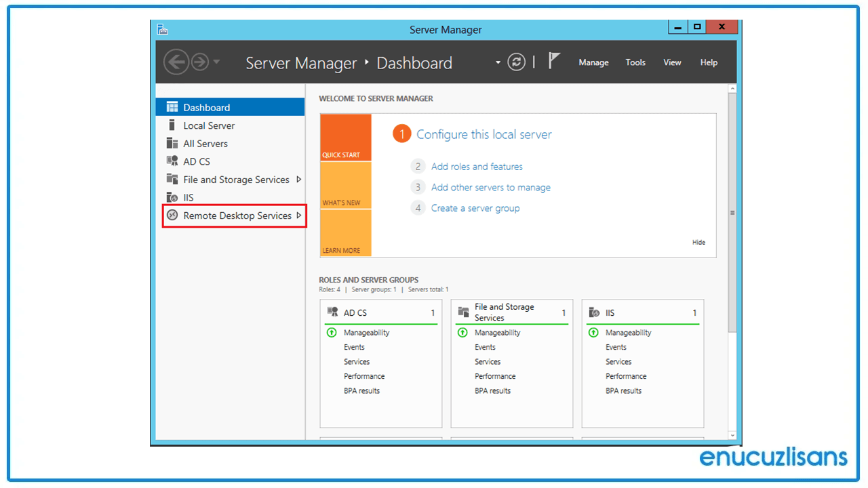Select Dashboard in the sidebar
Image resolution: width=868 pixels, height=488 pixels.
[x=230, y=107]
